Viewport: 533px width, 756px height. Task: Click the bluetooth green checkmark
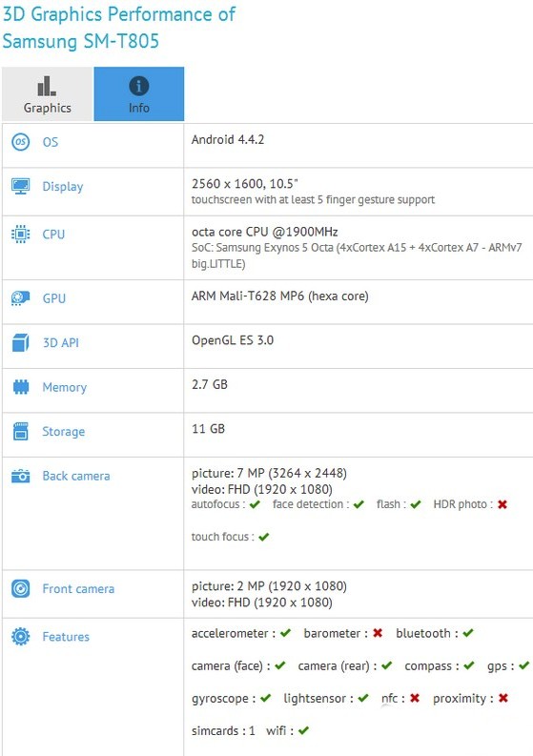pyautogui.click(x=468, y=633)
